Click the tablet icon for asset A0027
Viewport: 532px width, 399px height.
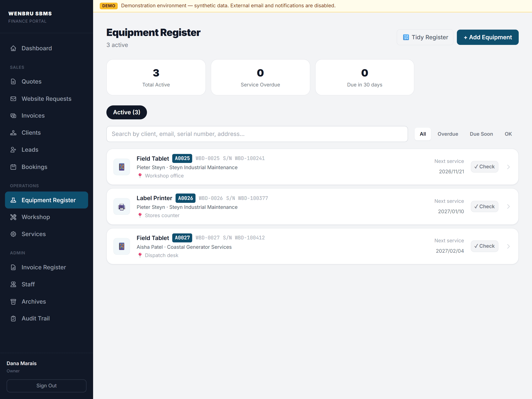[x=122, y=246]
